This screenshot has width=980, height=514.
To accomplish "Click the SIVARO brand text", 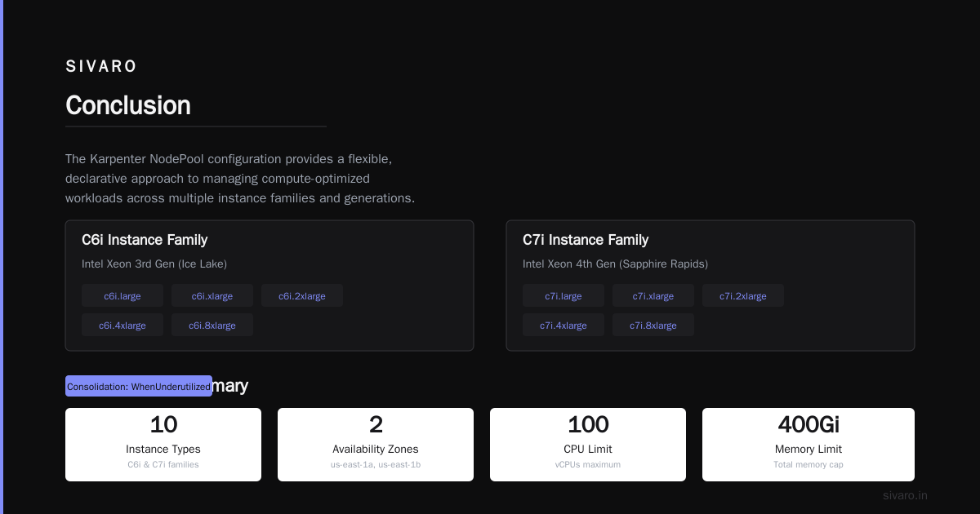I will 101,67.
